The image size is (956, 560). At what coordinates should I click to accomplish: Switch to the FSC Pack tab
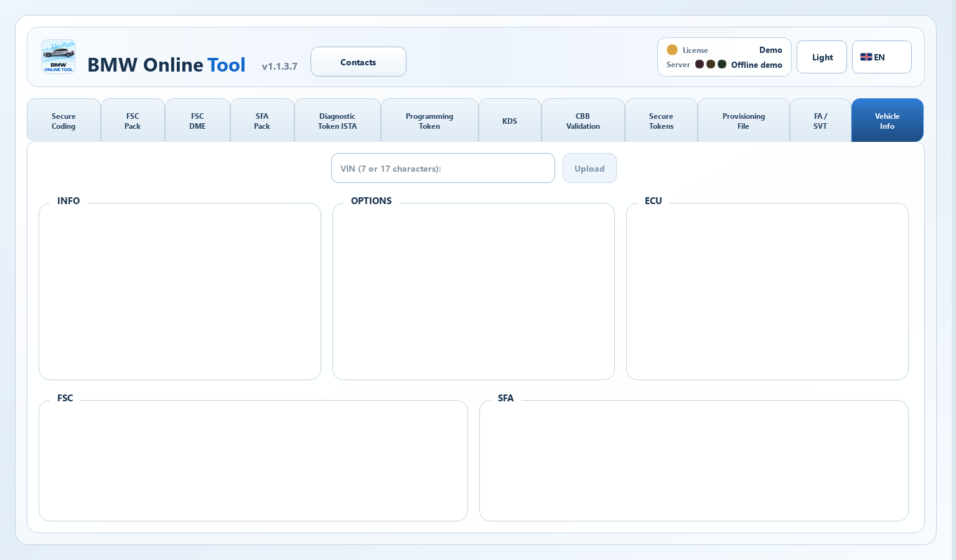[x=133, y=121]
